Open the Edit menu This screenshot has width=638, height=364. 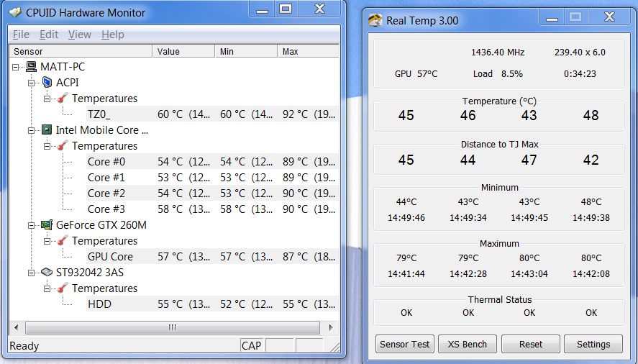49,35
